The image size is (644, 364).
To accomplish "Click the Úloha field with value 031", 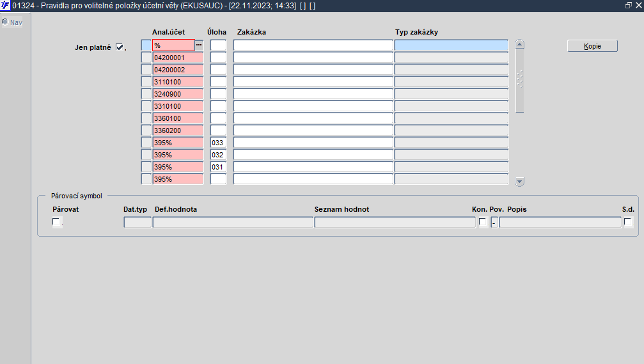I will [x=218, y=167].
